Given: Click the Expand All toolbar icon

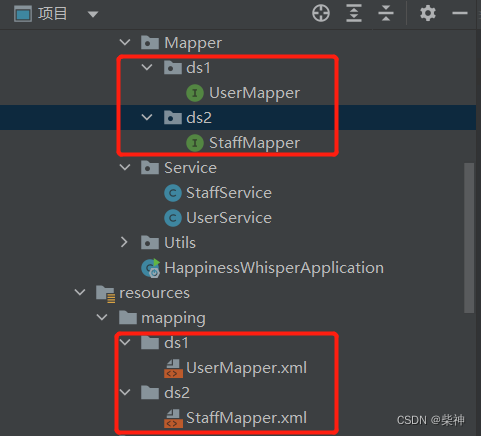Looking at the screenshot, I should click(x=354, y=13).
